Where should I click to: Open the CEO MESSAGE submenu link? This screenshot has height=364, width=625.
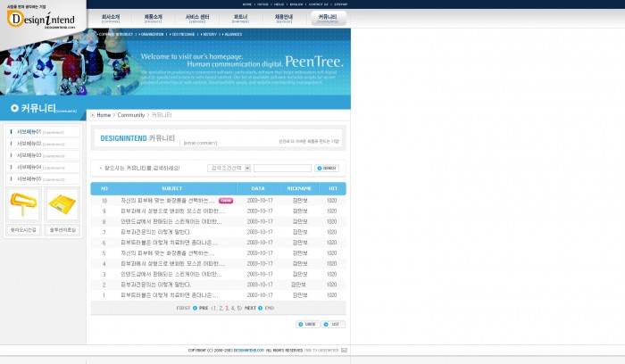pyautogui.click(x=182, y=35)
